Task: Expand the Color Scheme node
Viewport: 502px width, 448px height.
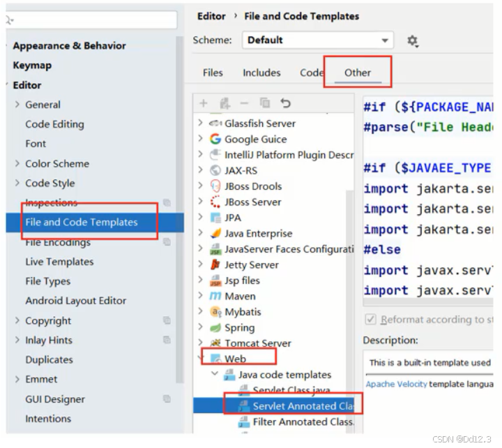Action: tap(17, 163)
